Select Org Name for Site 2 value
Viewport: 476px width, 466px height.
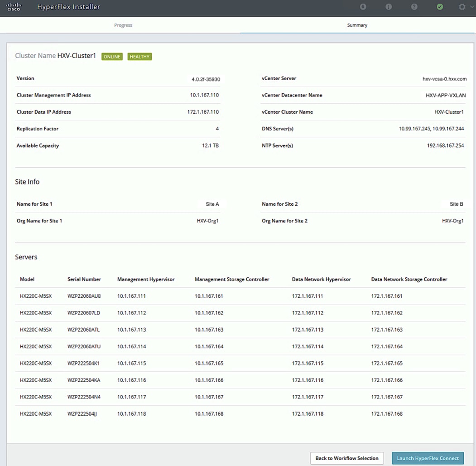(452, 221)
